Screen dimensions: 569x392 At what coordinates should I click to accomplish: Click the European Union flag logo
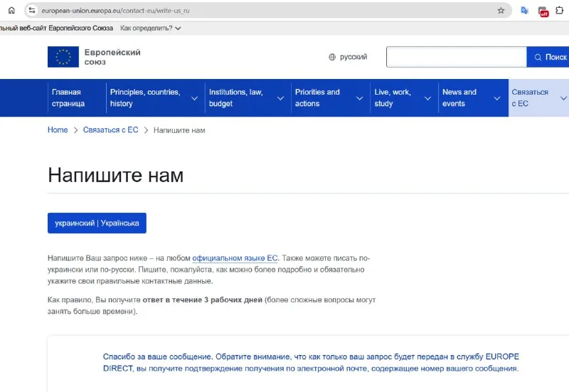(x=63, y=57)
